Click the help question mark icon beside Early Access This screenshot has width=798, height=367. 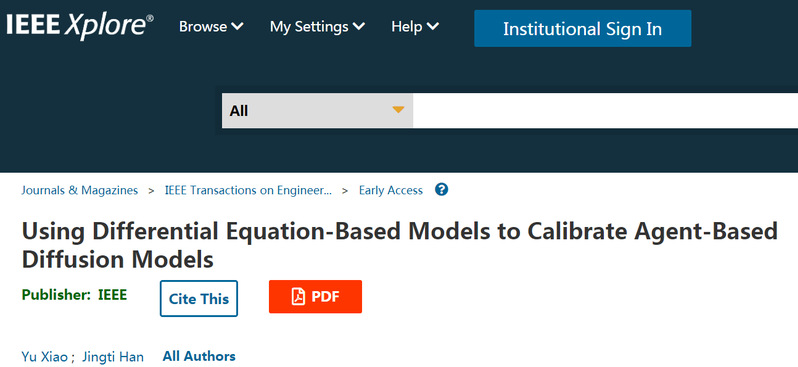(442, 190)
